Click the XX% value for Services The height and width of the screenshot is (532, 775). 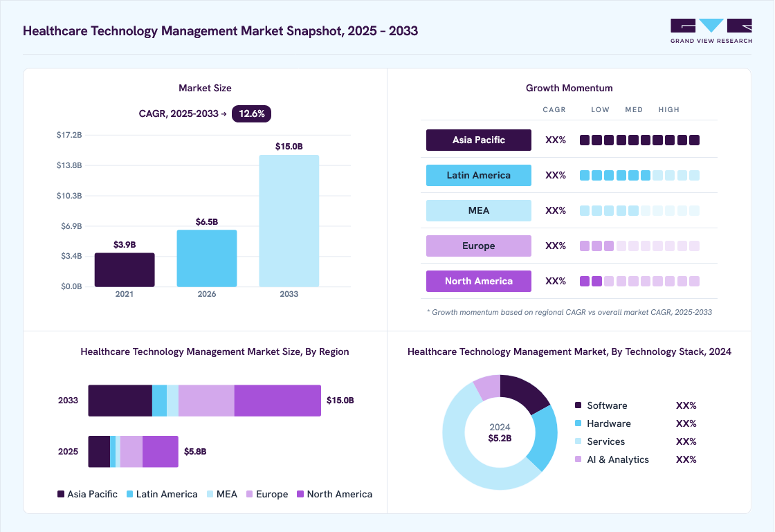coord(686,441)
